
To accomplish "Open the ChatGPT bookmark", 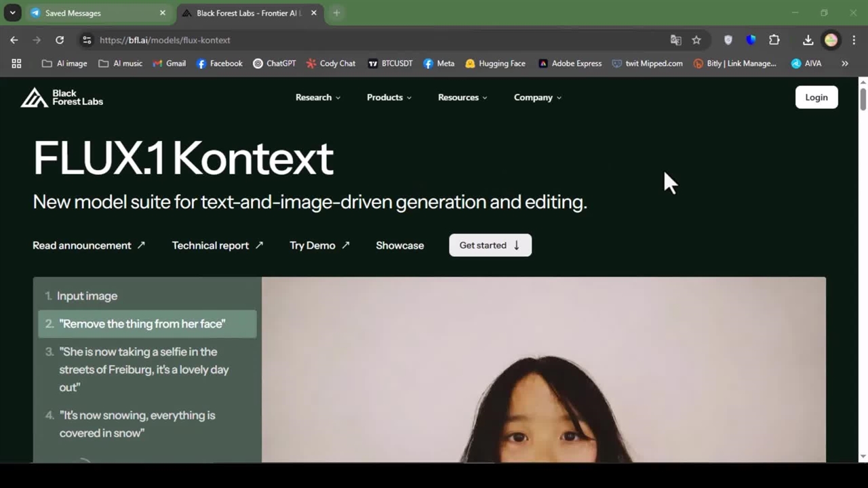I will 275,63.
